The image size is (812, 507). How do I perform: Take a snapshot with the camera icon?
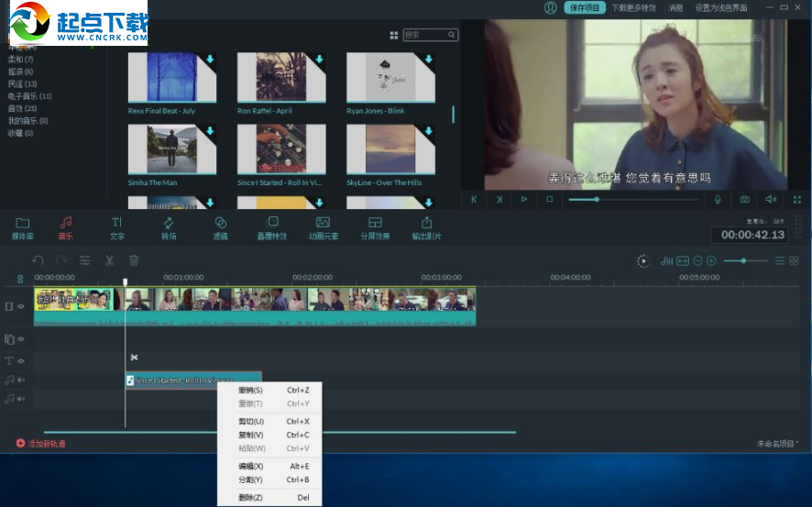point(745,199)
